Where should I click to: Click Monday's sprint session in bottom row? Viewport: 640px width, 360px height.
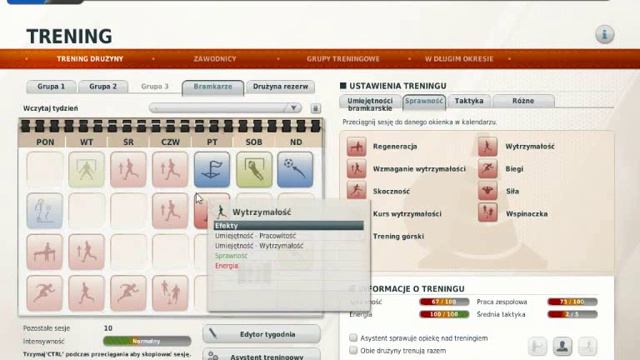tap(44, 293)
